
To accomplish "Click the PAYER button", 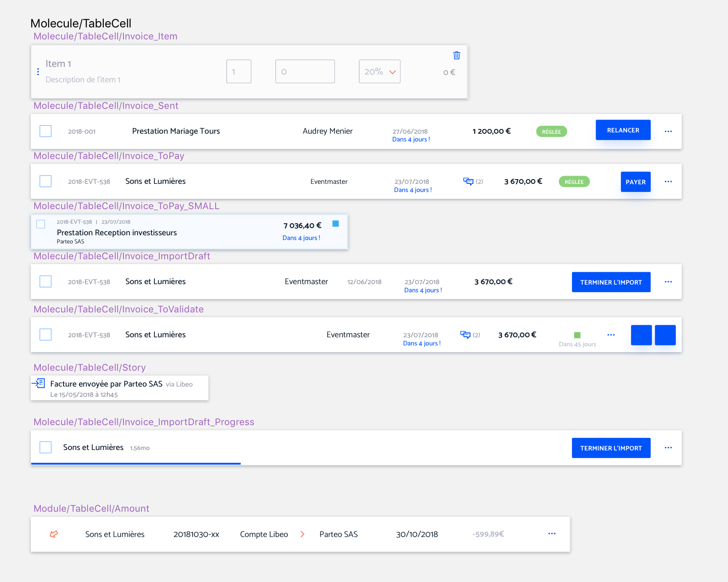I will [x=635, y=182].
